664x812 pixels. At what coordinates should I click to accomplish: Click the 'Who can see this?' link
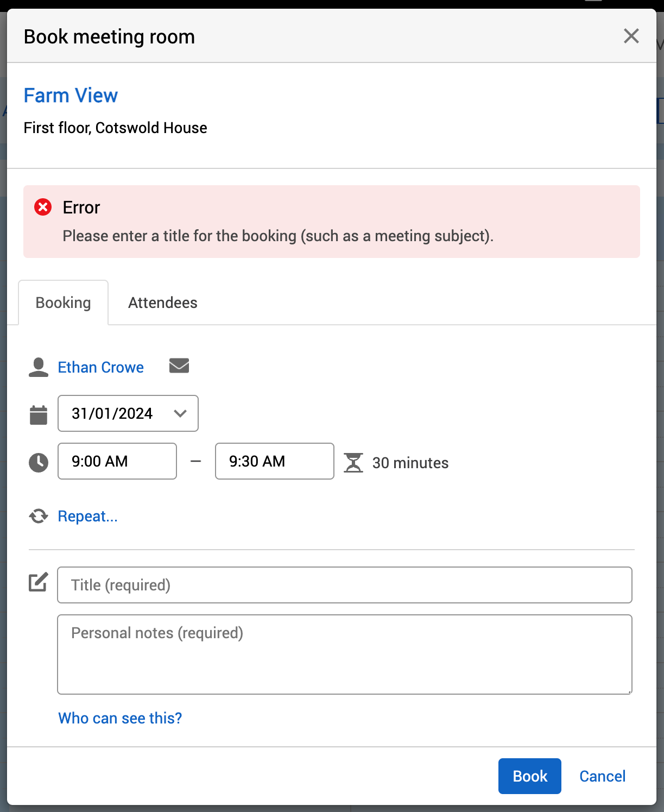[120, 718]
